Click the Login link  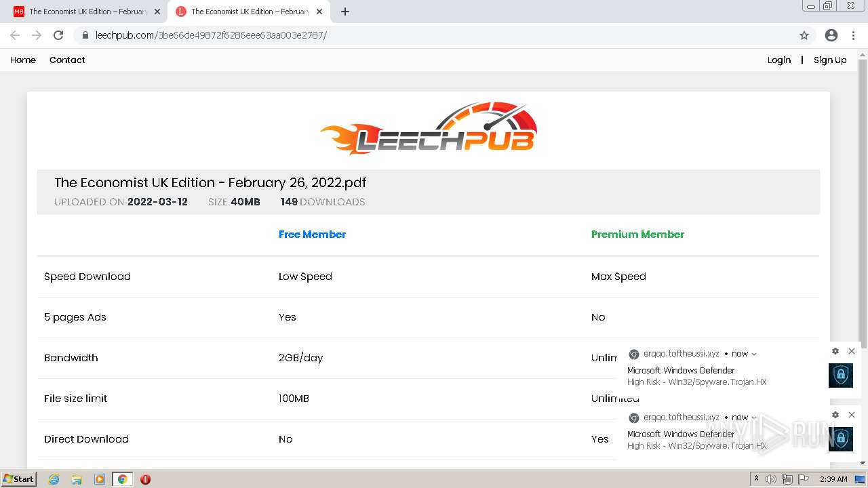pos(779,60)
